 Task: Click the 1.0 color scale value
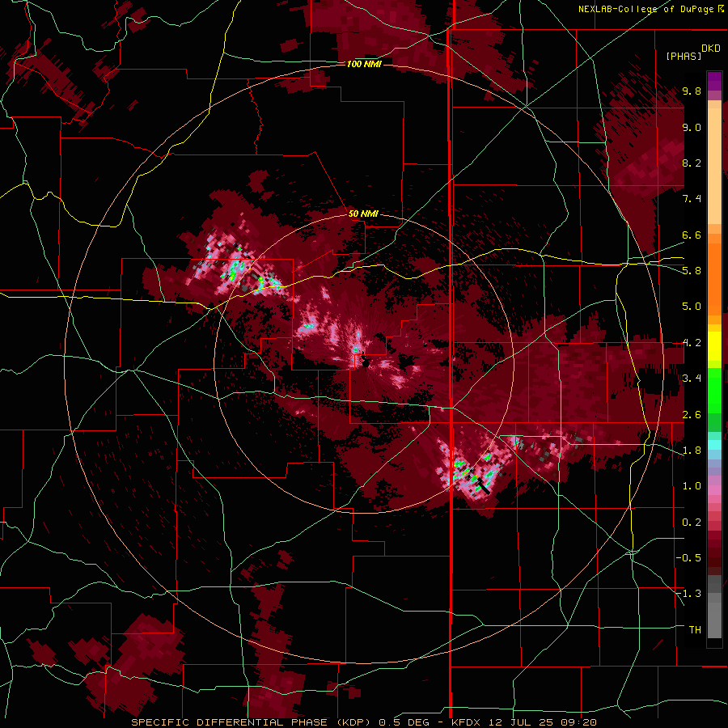tap(692, 485)
